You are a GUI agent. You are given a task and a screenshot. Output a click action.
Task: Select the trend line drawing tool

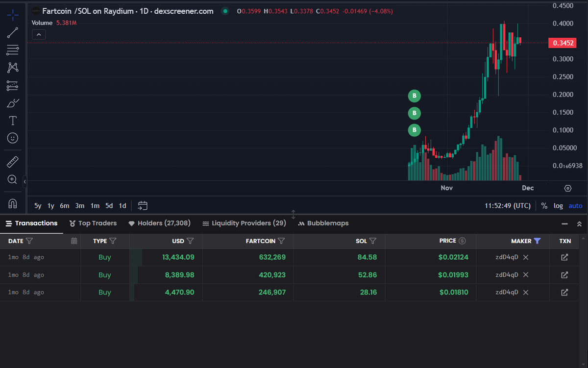(x=13, y=32)
